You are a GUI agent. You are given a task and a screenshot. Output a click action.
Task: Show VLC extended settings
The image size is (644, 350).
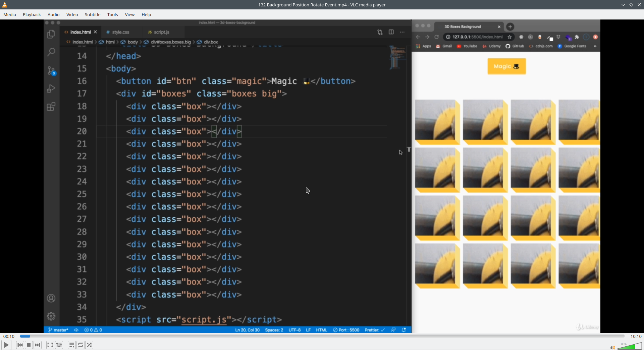pos(59,345)
